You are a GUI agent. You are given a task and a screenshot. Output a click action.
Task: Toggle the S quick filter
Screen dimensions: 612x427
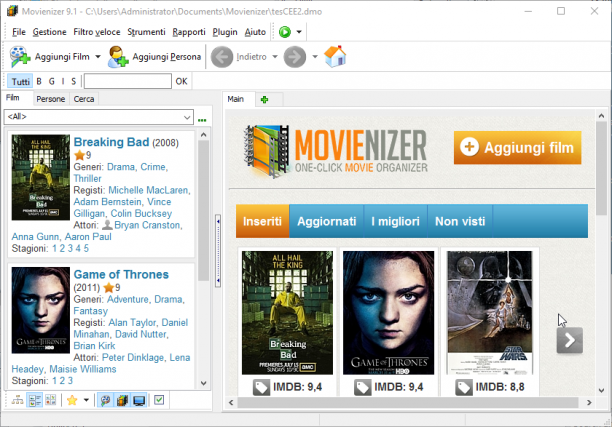pyautogui.click(x=73, y=82)
